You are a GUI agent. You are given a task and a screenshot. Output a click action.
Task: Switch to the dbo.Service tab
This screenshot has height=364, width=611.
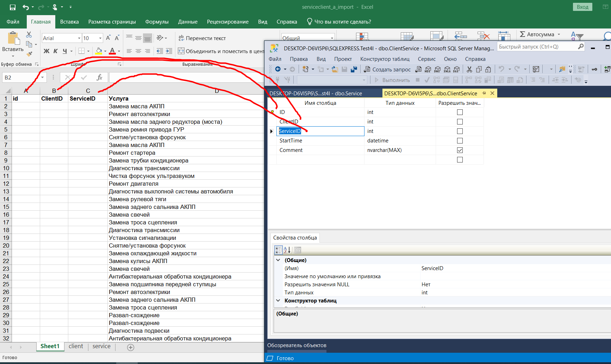tap(316, 94)
